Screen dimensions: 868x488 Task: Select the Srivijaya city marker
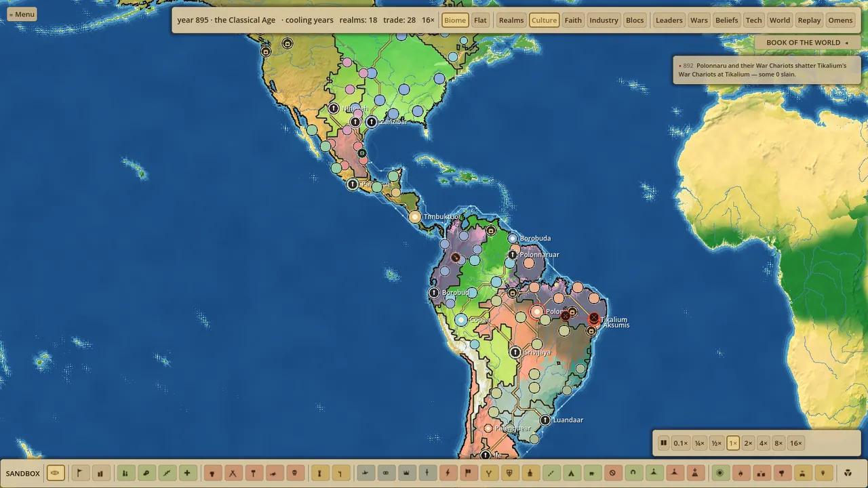(515, 352)
